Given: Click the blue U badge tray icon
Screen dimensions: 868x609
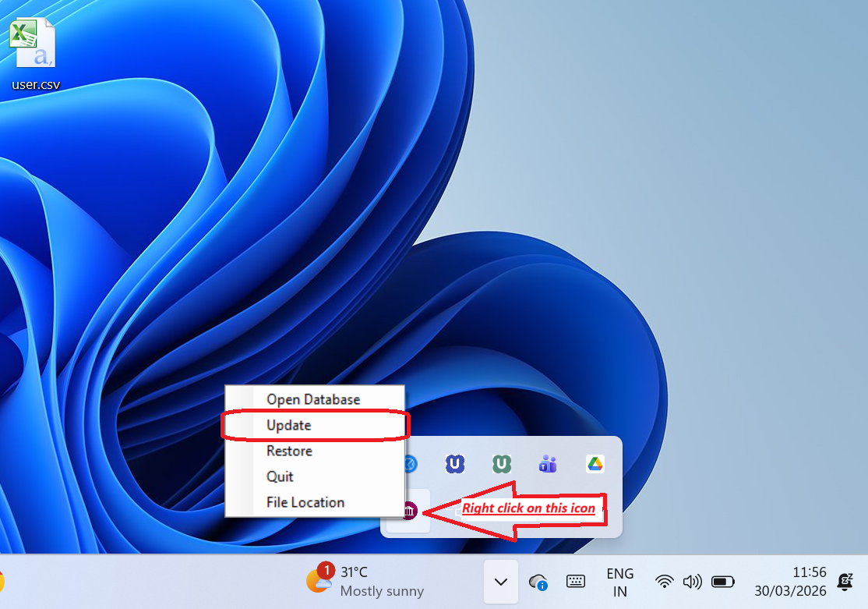Looking at the screenshot, I should click(x=455, y=464).
